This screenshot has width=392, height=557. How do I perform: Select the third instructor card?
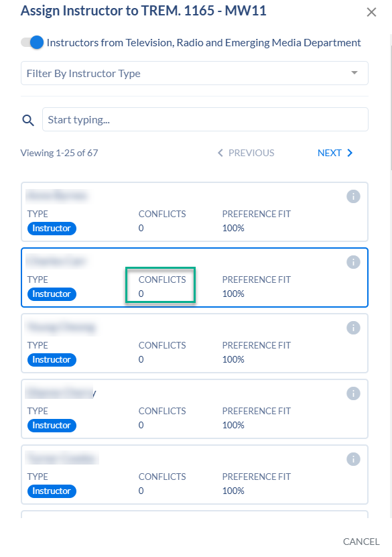194,343
